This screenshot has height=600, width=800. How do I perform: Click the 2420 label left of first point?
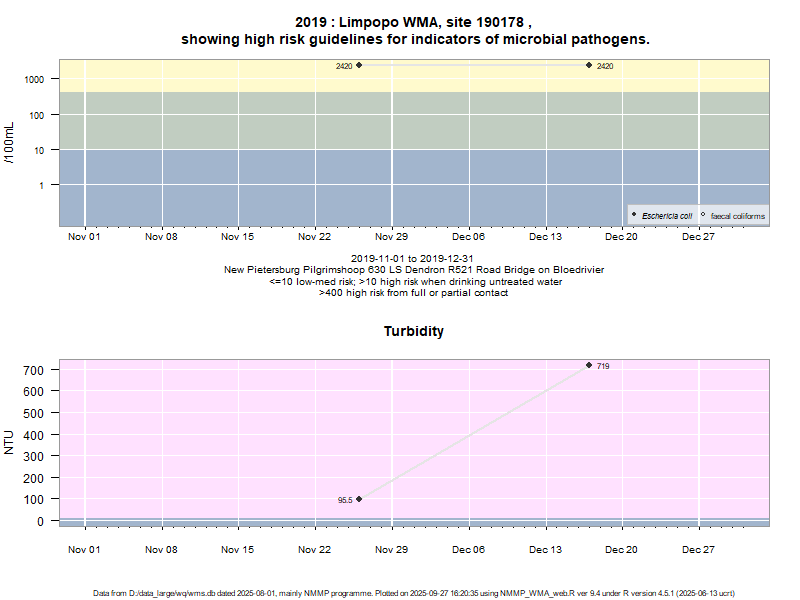(343, 66)
